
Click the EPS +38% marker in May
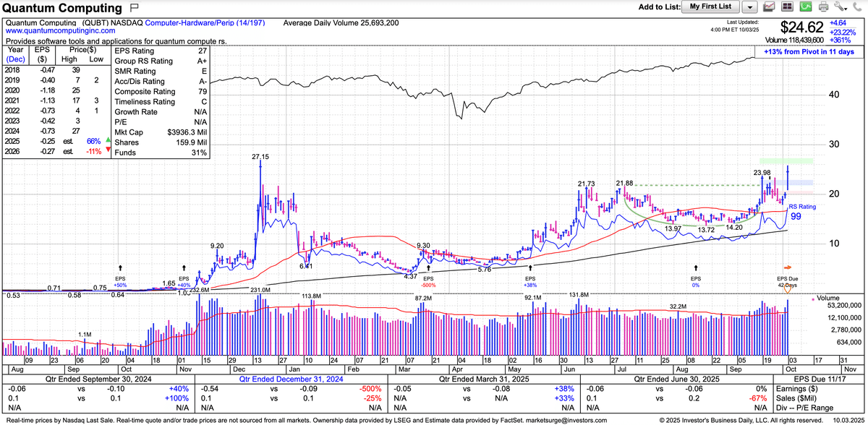point(529,281)
